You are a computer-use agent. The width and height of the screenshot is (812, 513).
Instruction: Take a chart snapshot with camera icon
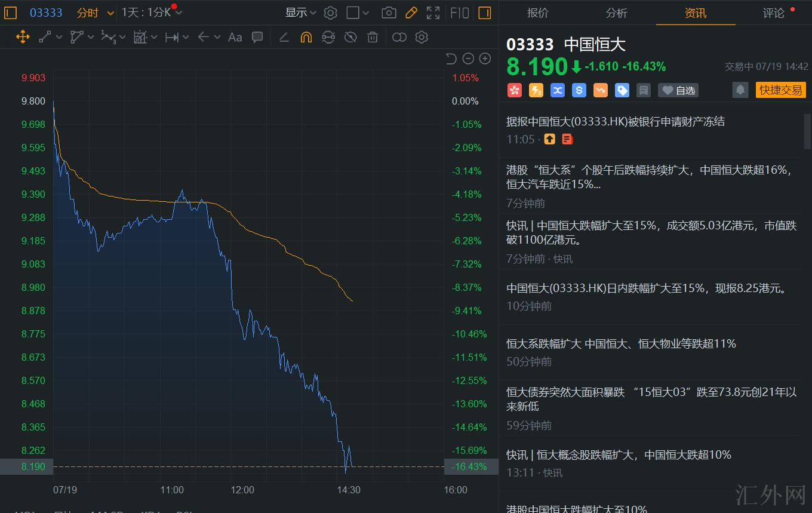(x=389, y=13)
